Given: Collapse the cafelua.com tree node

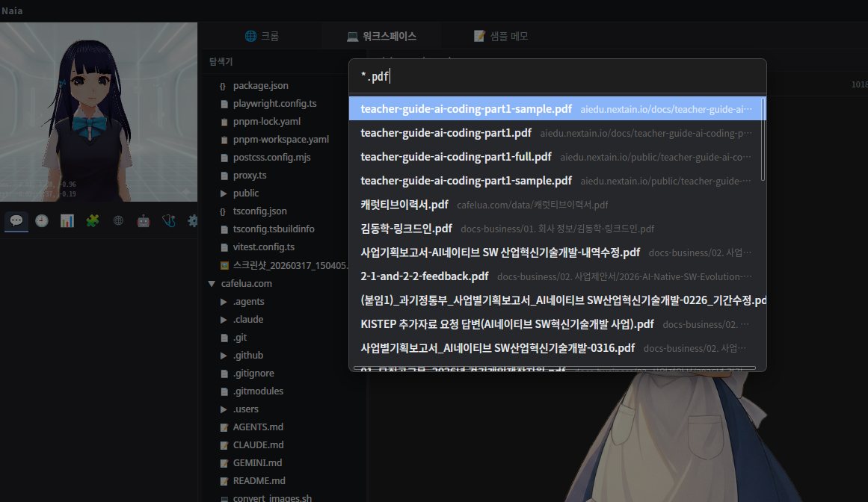Looking at the screenshot, I should tap(211, 283).
